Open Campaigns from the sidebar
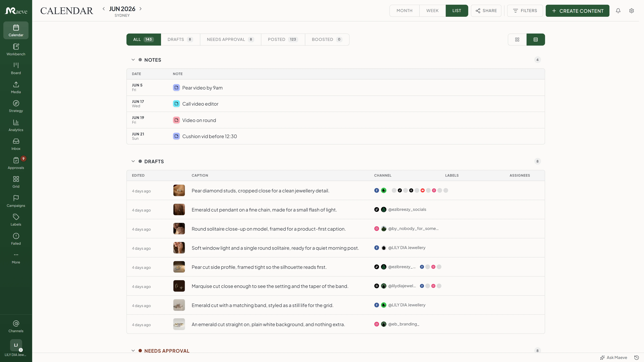The image size is (644, 362). 16,201
